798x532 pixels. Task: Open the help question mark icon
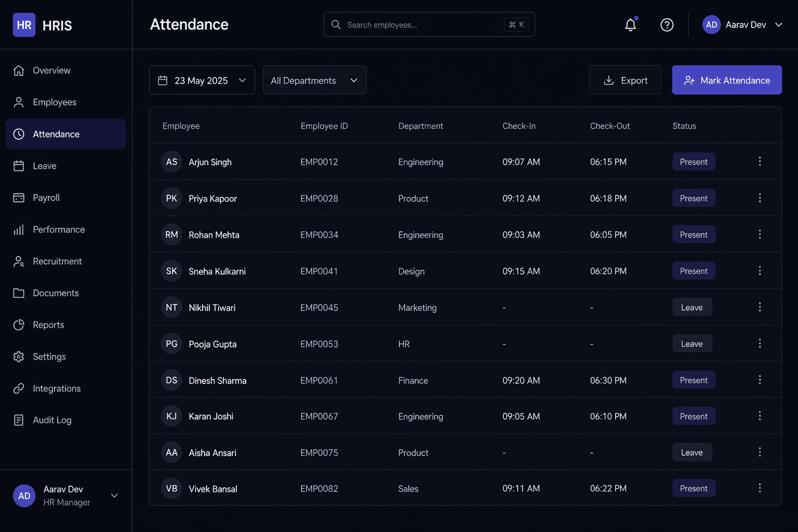click(667, 24)
